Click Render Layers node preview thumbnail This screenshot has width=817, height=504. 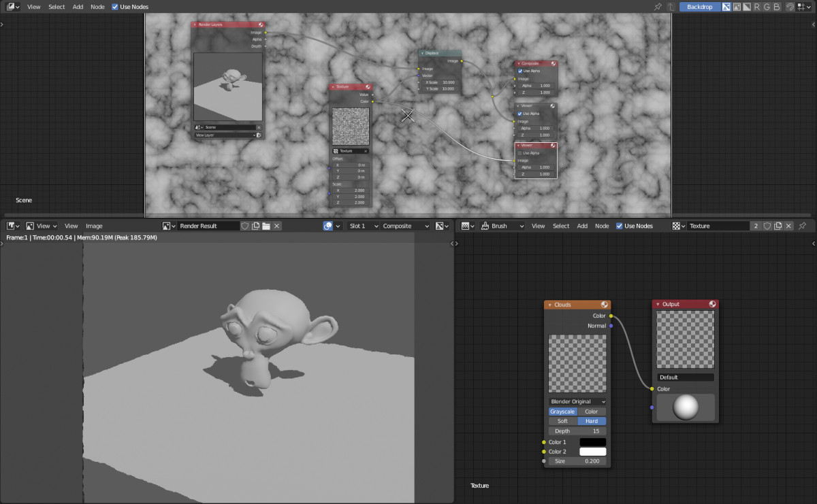click(228, 87)
